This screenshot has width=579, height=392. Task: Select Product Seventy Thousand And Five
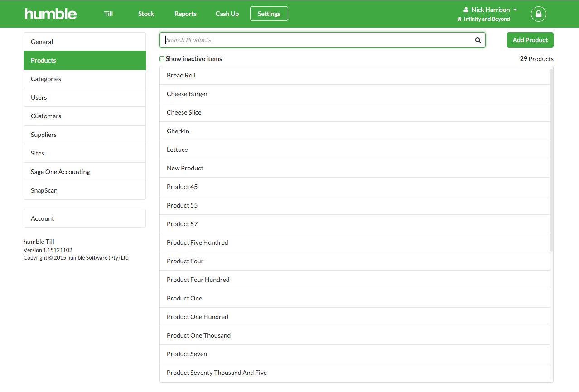pos(355,373)
